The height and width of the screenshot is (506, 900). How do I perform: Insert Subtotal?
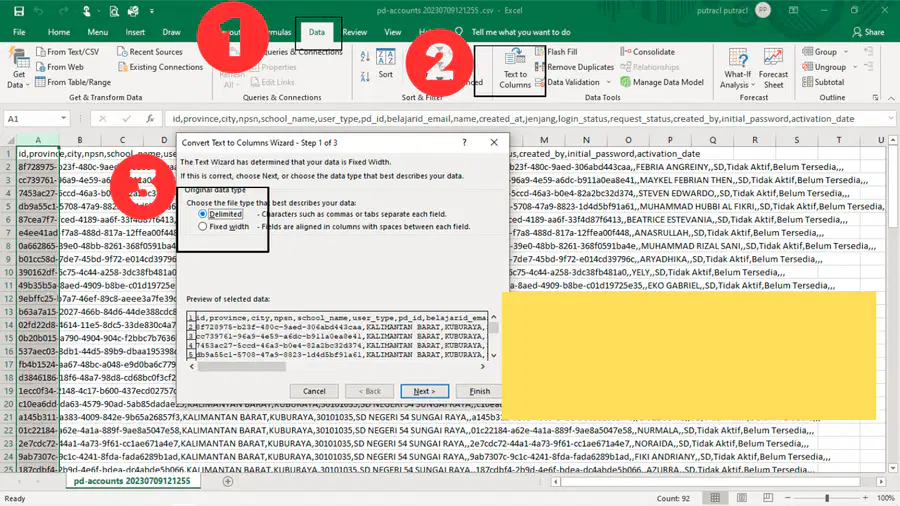823,82
